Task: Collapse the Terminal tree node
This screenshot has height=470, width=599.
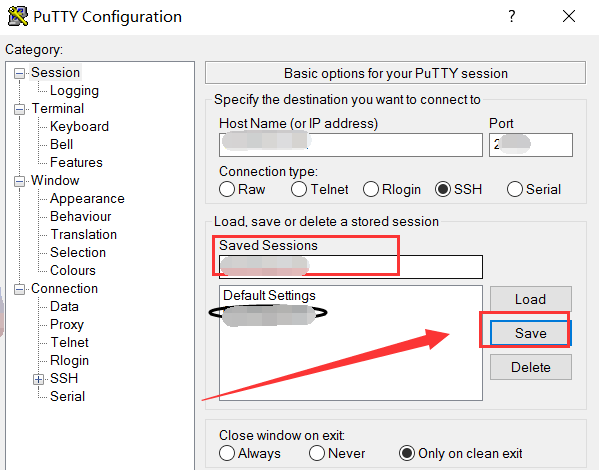Action: (x=19, y=109)
